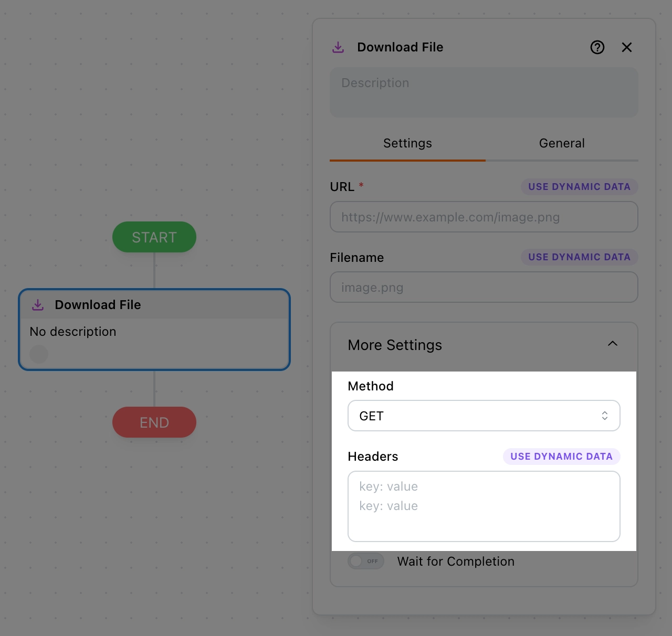Click into the Headers key-value textarea
672x636 pixels.
pyautogui.click(x=484, y=506)
